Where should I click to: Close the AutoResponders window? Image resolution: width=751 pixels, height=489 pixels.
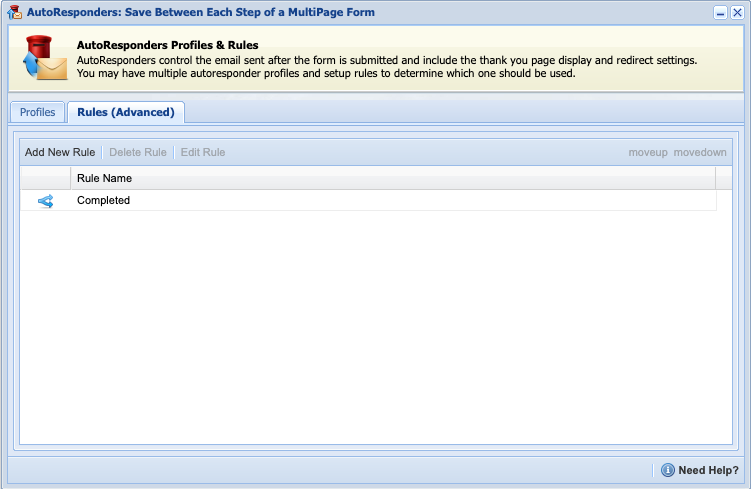tap(737, 12)
